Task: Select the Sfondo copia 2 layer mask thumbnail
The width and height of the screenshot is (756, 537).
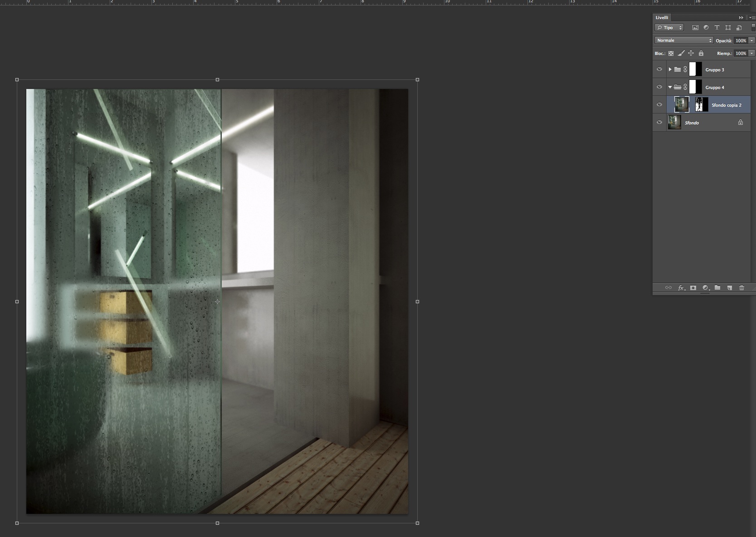Action: pos(702,105)
